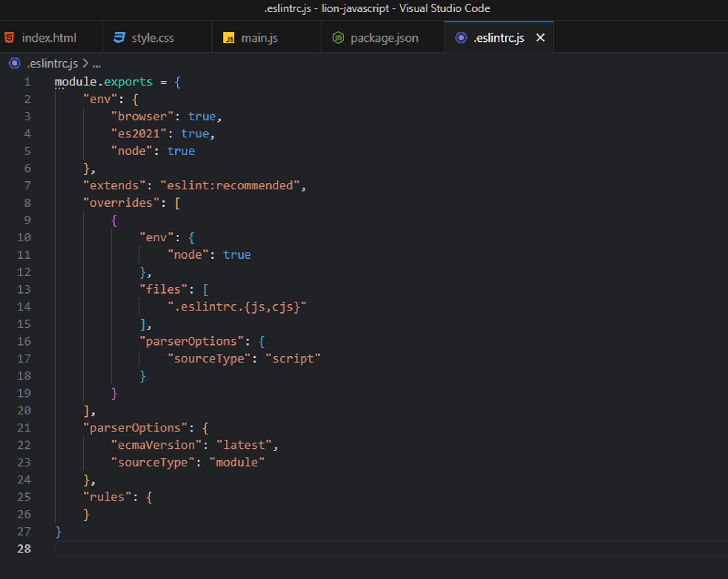Open the package.json tab
The image size is (728, 579).
384,38
